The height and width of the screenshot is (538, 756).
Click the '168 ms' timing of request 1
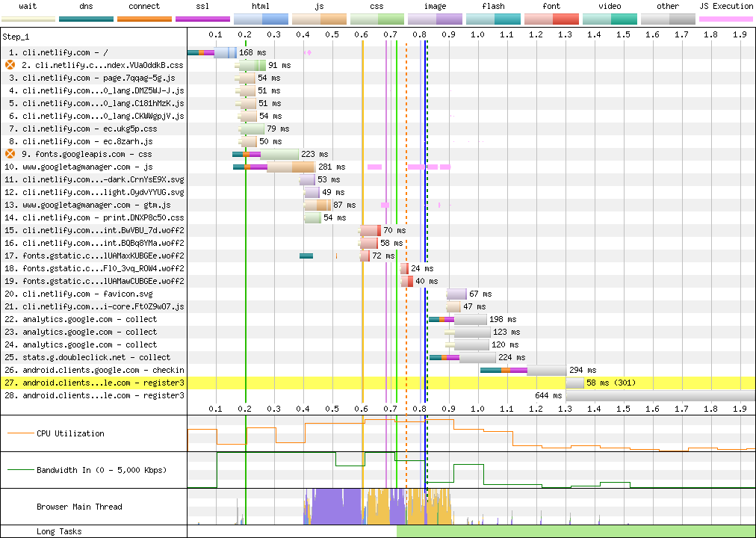pyautogui.click(x=252, y=52)
